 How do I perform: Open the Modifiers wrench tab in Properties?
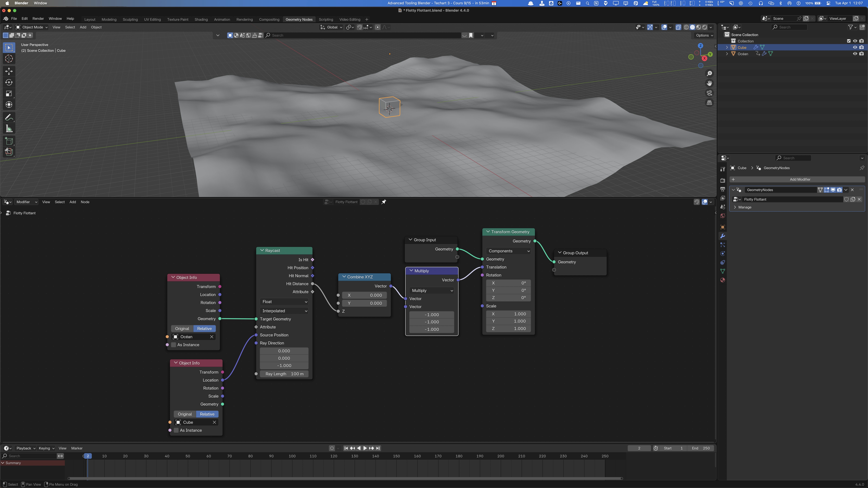(722, 236)
